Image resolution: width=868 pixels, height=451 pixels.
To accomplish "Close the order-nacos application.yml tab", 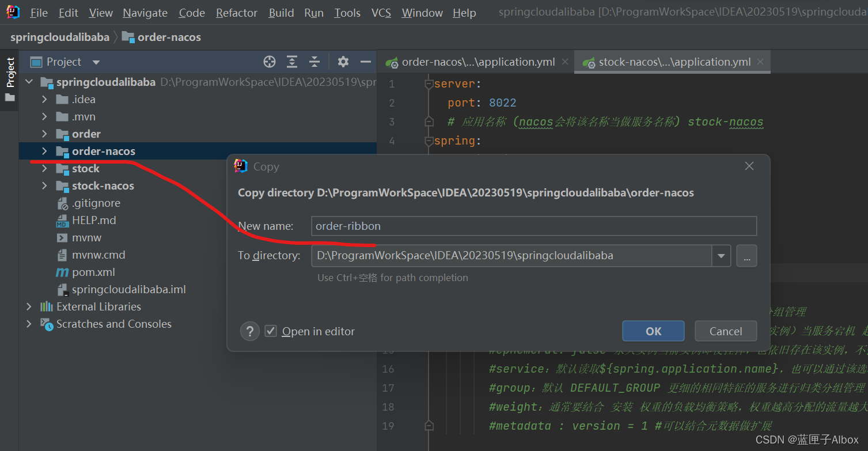I will 565,62.
